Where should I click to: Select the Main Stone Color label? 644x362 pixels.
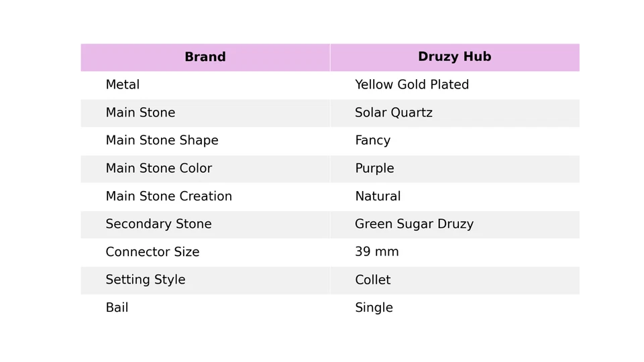point(158,169)
